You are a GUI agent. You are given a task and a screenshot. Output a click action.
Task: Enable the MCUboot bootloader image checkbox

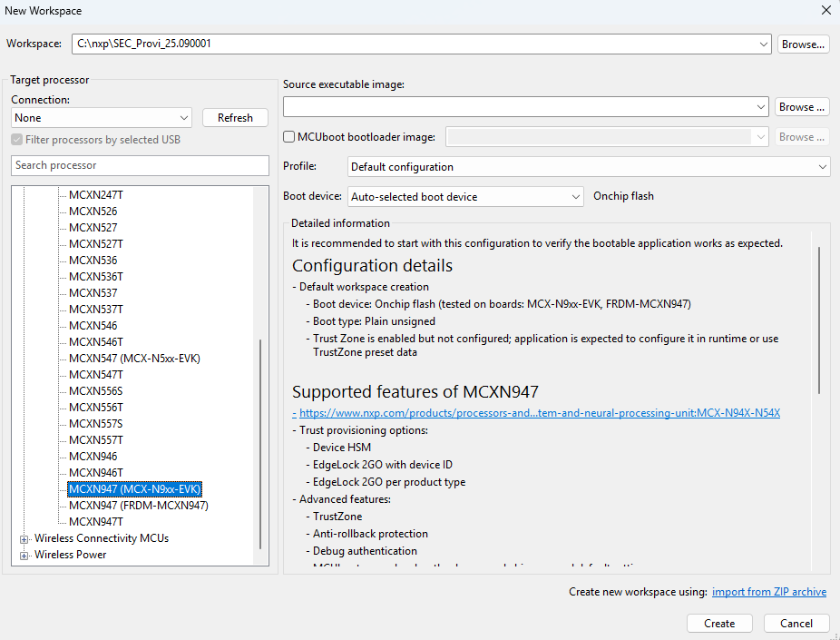(288, 137)
